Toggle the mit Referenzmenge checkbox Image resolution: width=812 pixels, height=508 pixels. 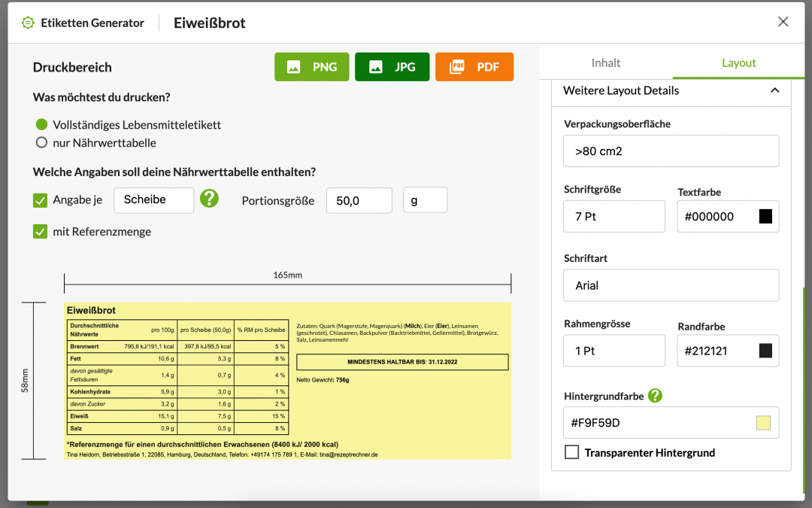pos(41,232)
